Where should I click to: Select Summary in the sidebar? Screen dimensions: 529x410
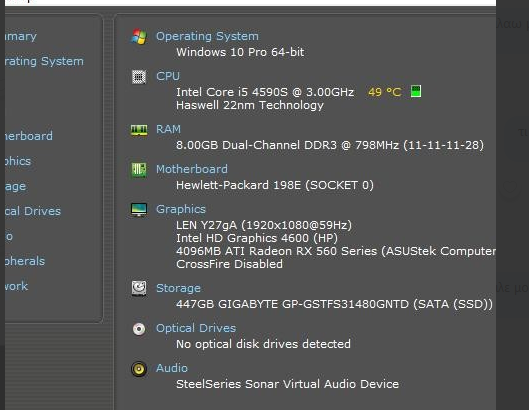coord(21,36)
